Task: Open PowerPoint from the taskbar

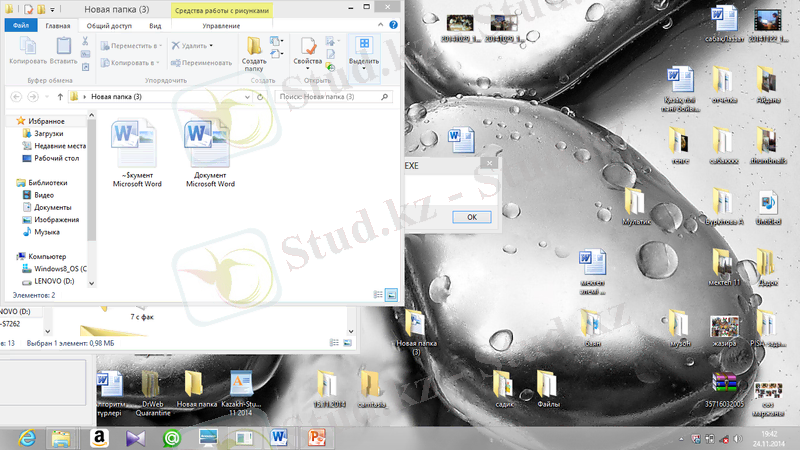Action: point(318,437)
